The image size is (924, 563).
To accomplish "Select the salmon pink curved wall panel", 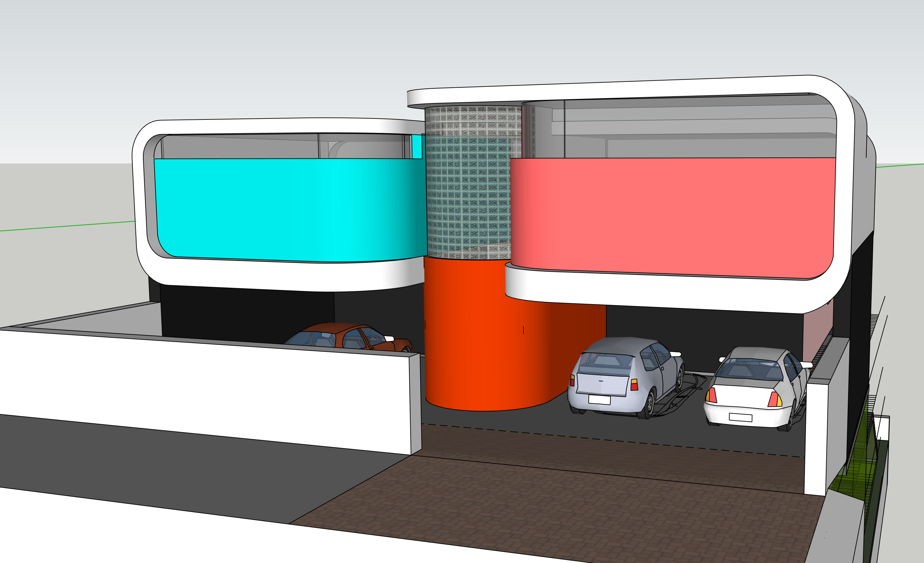I will point(673,218).
